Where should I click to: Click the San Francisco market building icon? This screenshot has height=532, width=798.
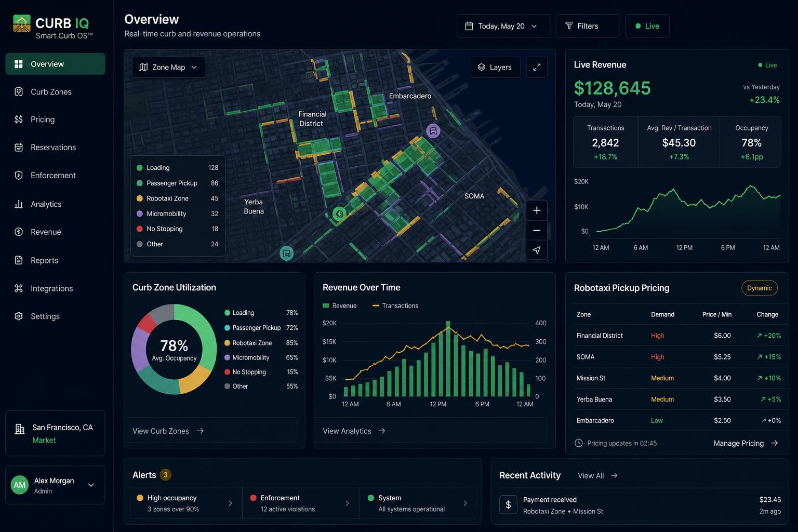20,429
